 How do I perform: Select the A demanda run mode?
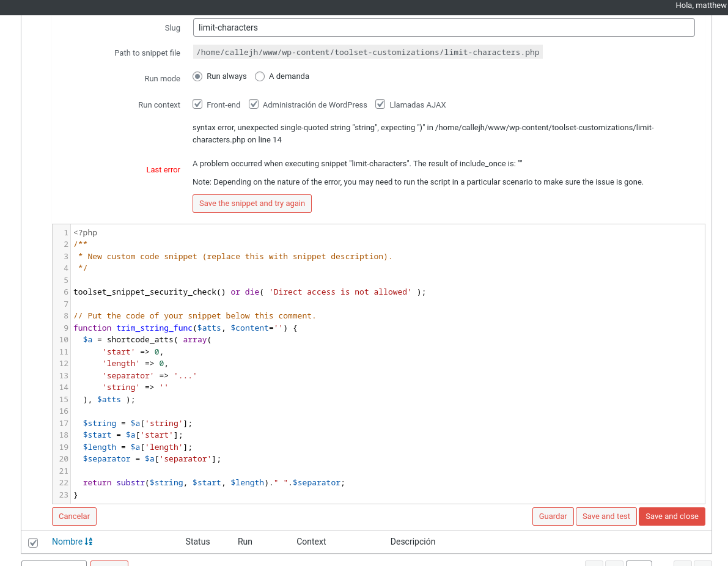(x=260, y=76)
